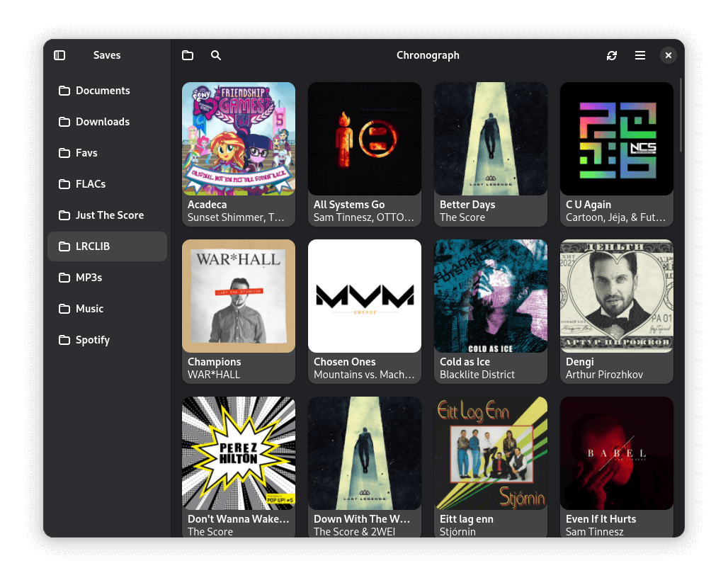Open the Downloads saved folder
The height and width of the screenshot is (585, 728).
coord(107,122)
